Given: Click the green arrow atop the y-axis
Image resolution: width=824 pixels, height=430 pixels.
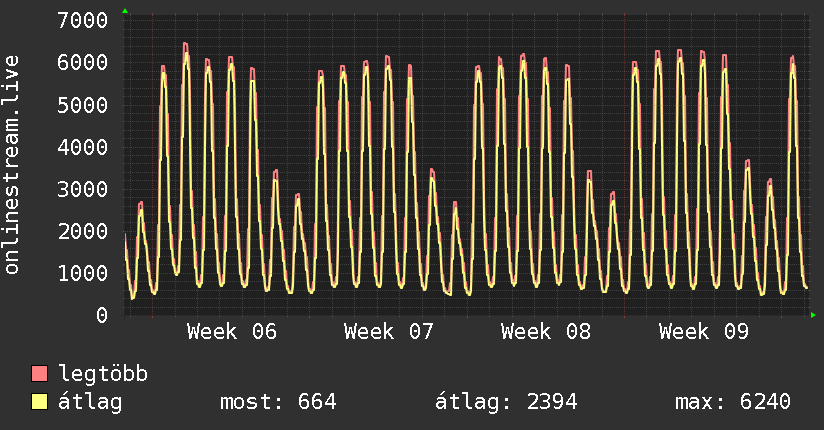Looking at the screenshot, I should coord(125,11).
